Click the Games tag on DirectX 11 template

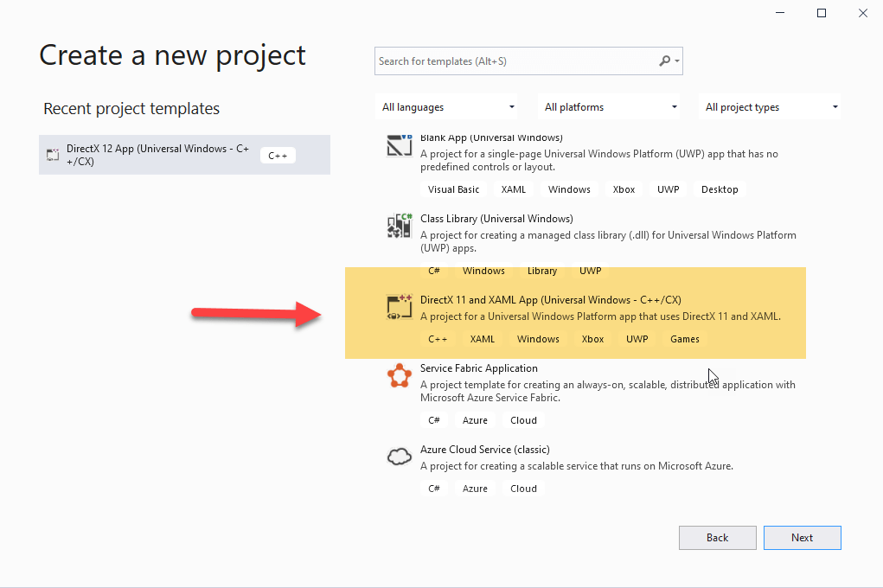(684, 339)
